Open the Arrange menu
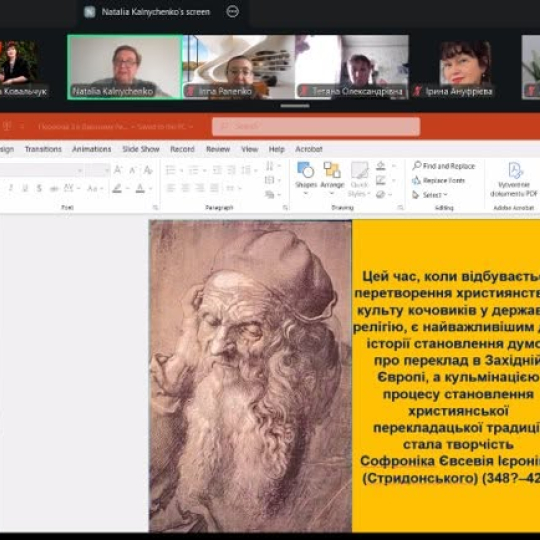 click(332, 178)
